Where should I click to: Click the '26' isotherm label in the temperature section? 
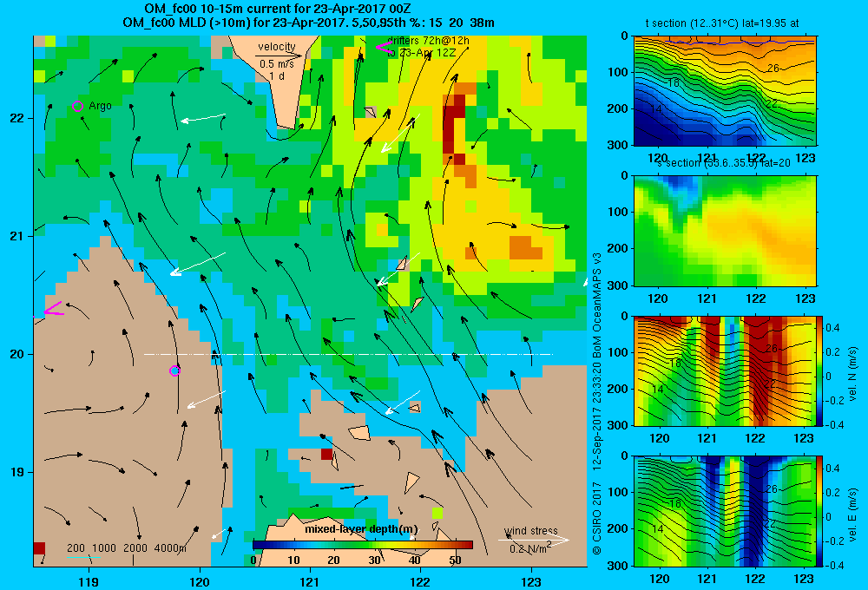point(773,68)
